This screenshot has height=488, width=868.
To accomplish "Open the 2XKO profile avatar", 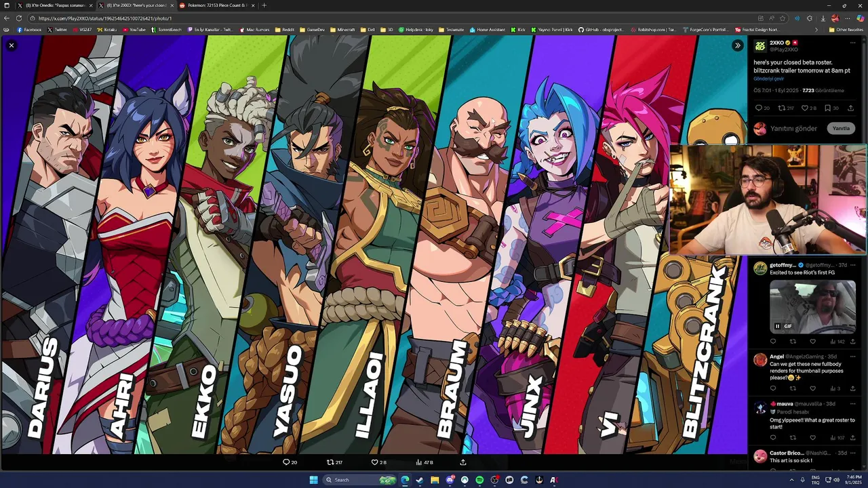I will click(760, 45).
